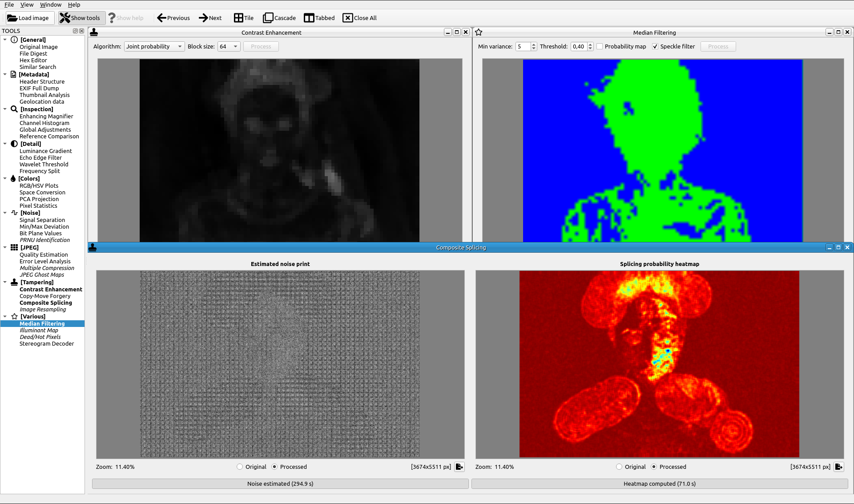854x504 pixels.
Task: Click the Tile windows icon
Action: (x=238, y=18)
